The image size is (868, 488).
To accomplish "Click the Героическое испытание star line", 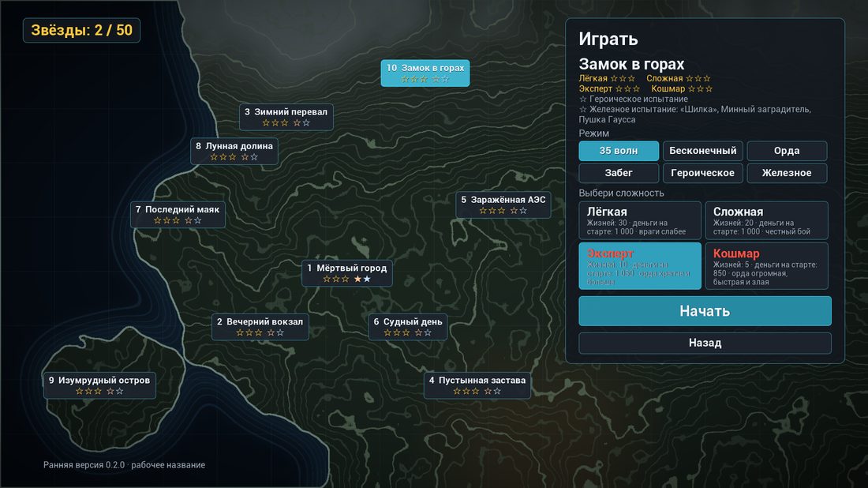I will coord(634,99).
